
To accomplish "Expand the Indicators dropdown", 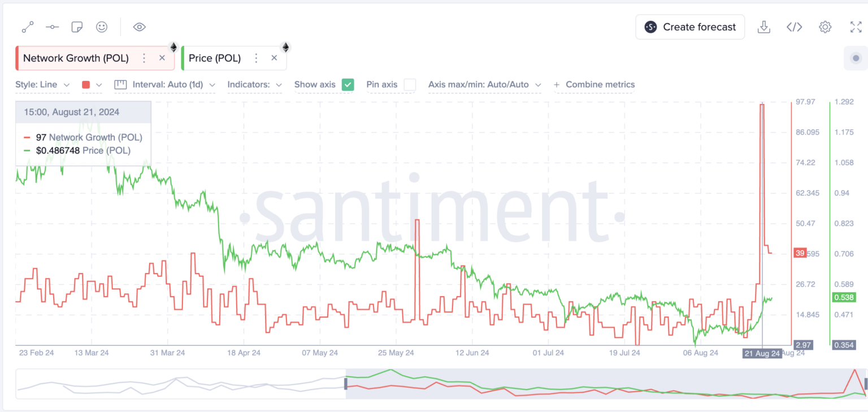I will pos(254,85).
